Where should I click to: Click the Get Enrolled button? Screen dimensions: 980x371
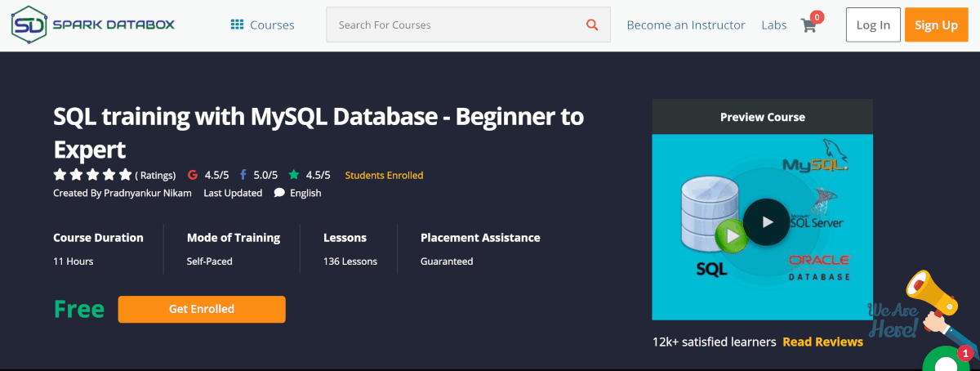tap(202, 309)
